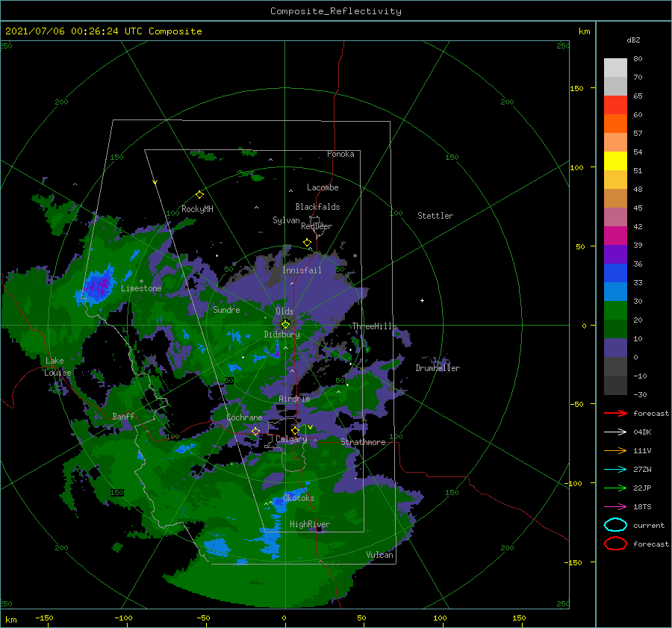Click the Sylvan label

point(286,220)
